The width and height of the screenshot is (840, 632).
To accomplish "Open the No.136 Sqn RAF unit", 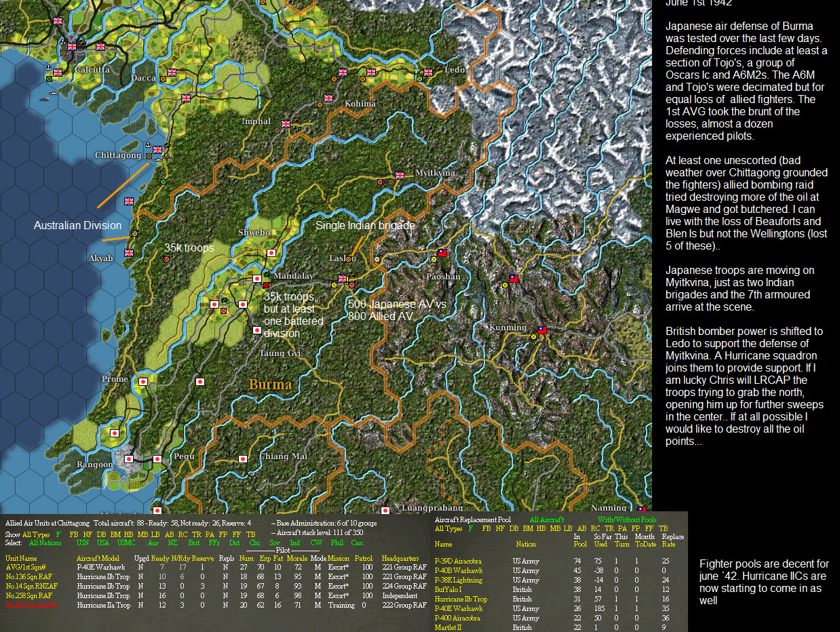I will (28, 576).
